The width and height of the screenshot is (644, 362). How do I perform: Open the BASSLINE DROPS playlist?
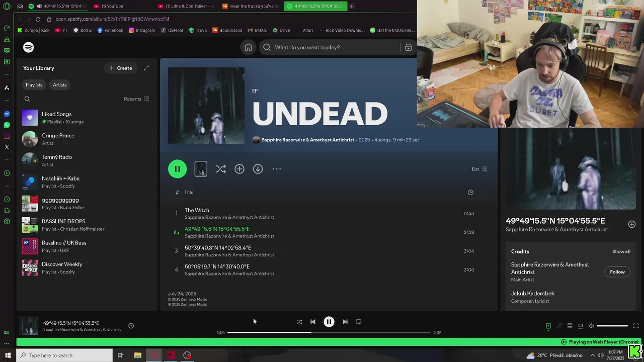tap(87, 225)
